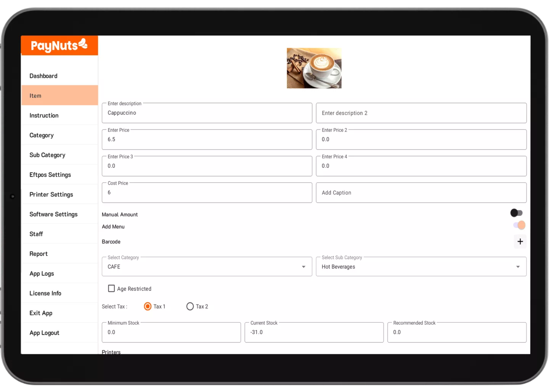Check the Age Restricted checkbox
Screen dimensions: 549x392
111,288
